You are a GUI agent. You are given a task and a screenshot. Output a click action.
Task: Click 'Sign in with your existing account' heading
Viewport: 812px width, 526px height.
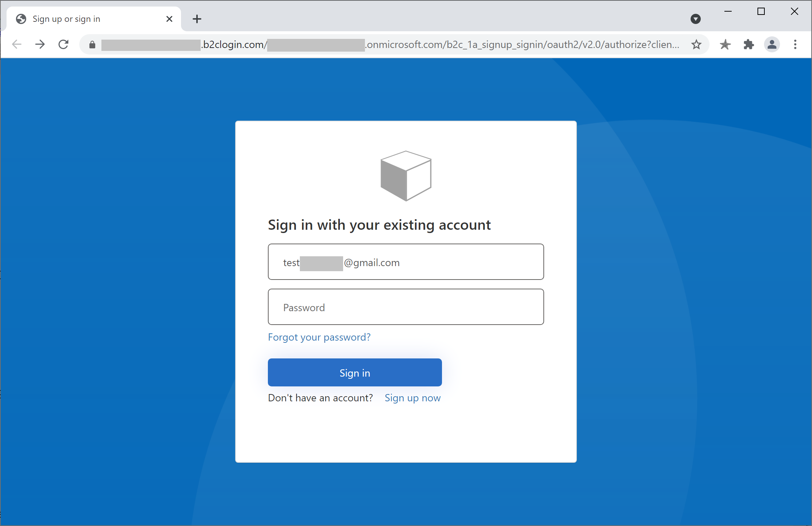pos(379,225)
